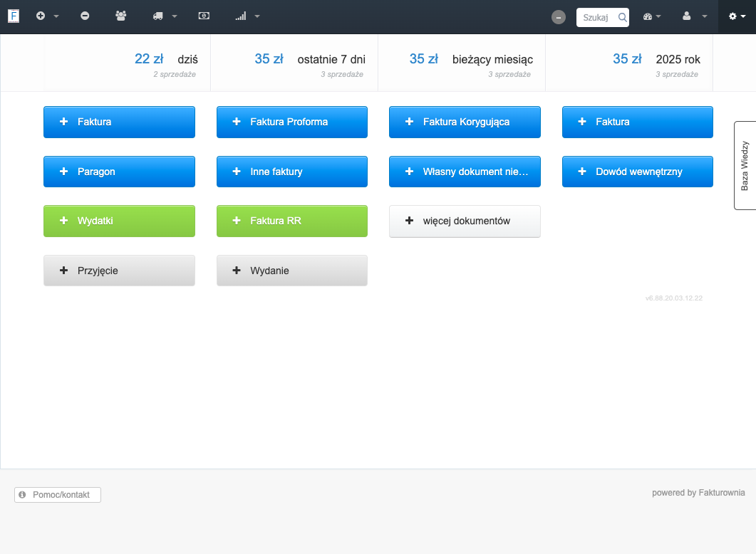Screen dimensions: 756x554
Task: Open the settings gear icon menu
Action: click(x=732, y=16)
